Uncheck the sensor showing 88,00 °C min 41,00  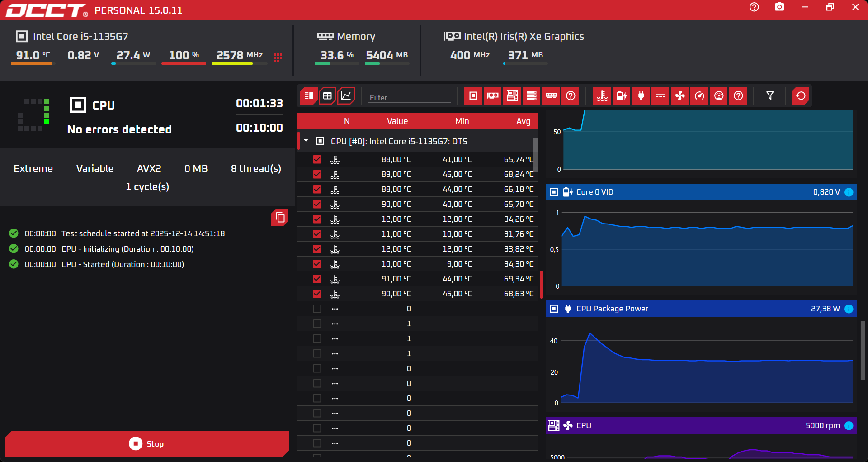coord(317,160)
